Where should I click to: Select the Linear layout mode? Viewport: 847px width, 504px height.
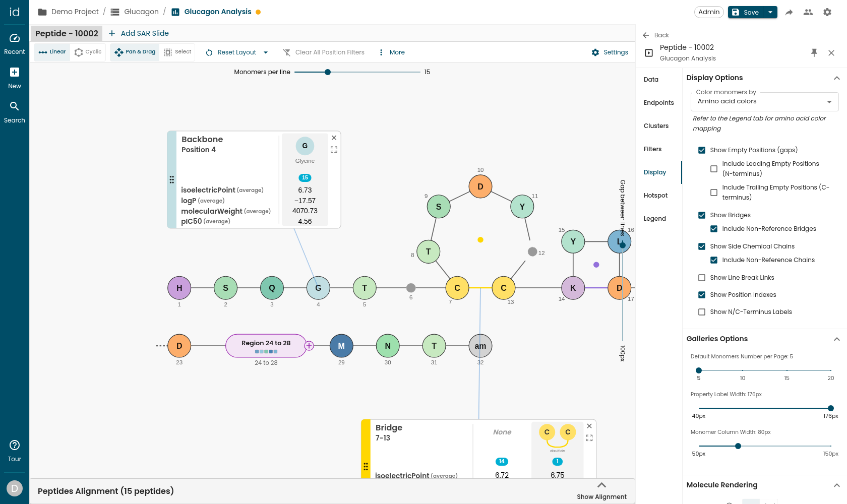click(52, 52)
